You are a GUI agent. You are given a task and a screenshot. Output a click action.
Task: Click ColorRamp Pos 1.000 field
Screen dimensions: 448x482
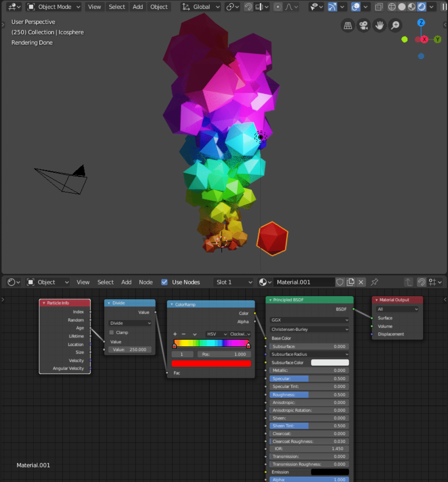coord(224,354)
